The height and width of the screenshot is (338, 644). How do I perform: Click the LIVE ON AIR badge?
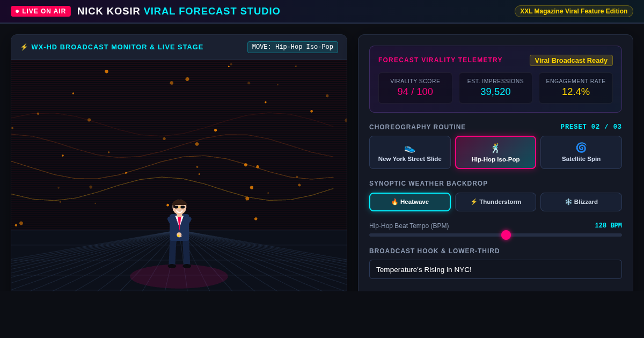[41, 11]
